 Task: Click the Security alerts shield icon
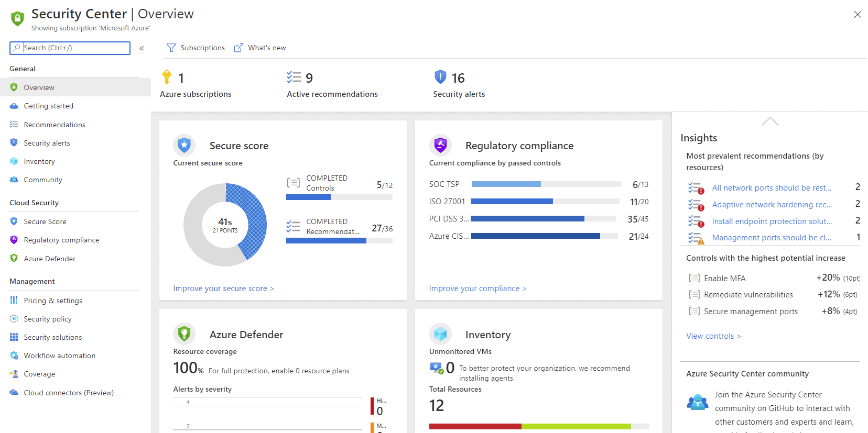[440, 77]
